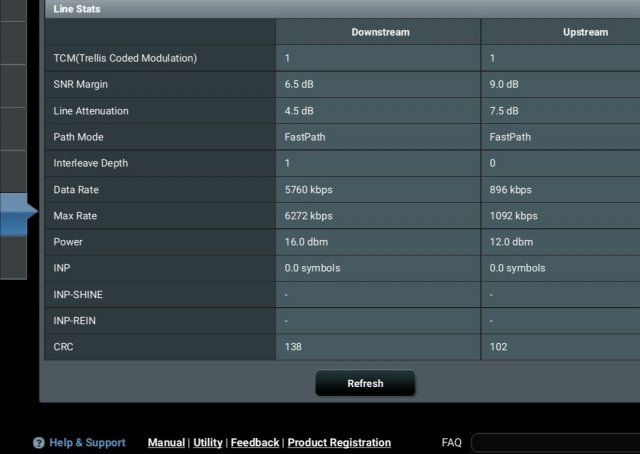
Task: Click the Max Rate row label
Action: pyautogui.click(x=75, y=216)
